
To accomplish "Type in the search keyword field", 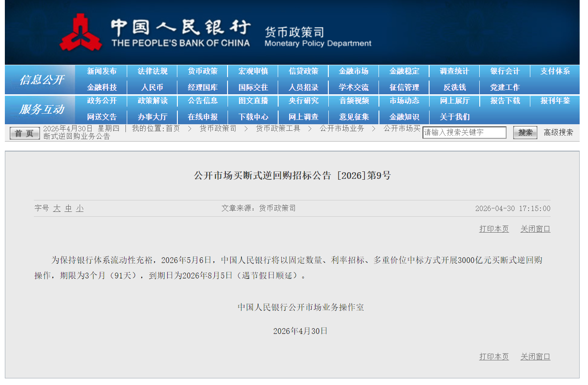I will 464,132.
